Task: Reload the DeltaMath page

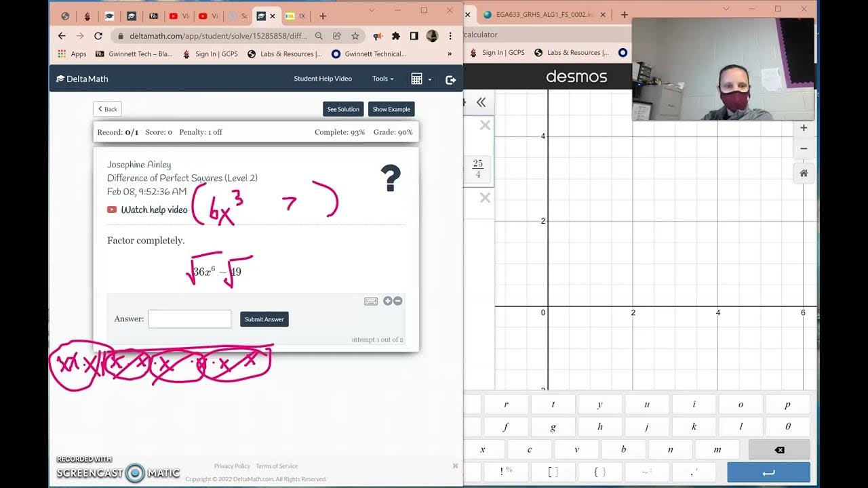Action: pyautogui.click(x=98, y=36)
